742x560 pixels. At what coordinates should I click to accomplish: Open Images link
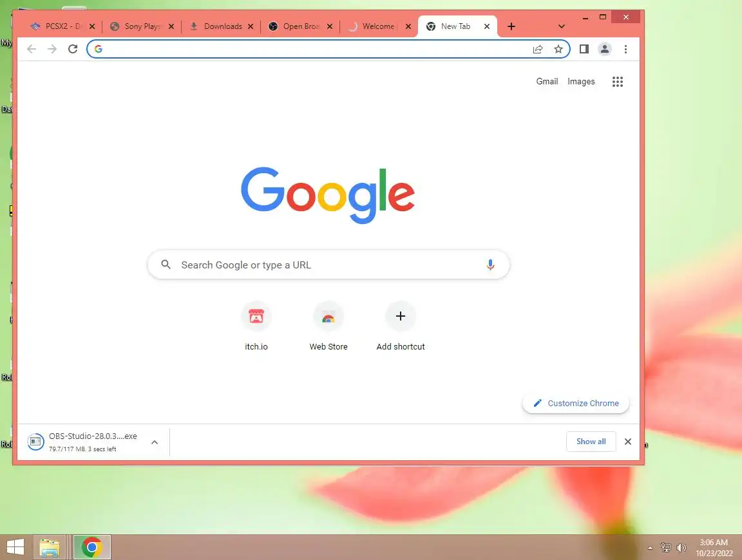tap(581, 81)
